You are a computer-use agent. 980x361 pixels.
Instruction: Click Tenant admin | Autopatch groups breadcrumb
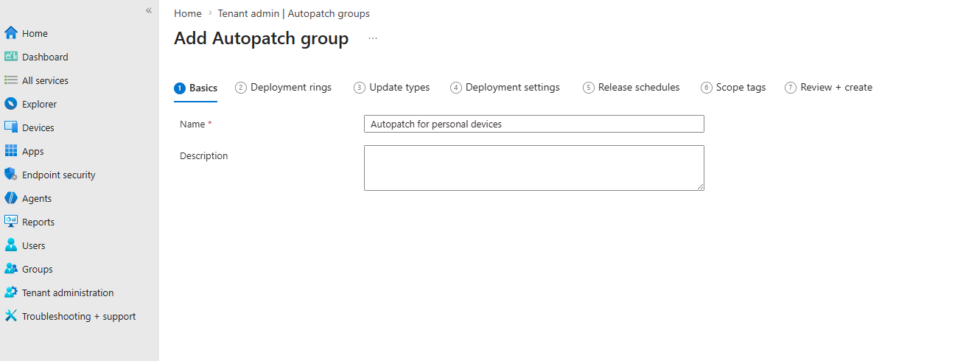(294, 13)
